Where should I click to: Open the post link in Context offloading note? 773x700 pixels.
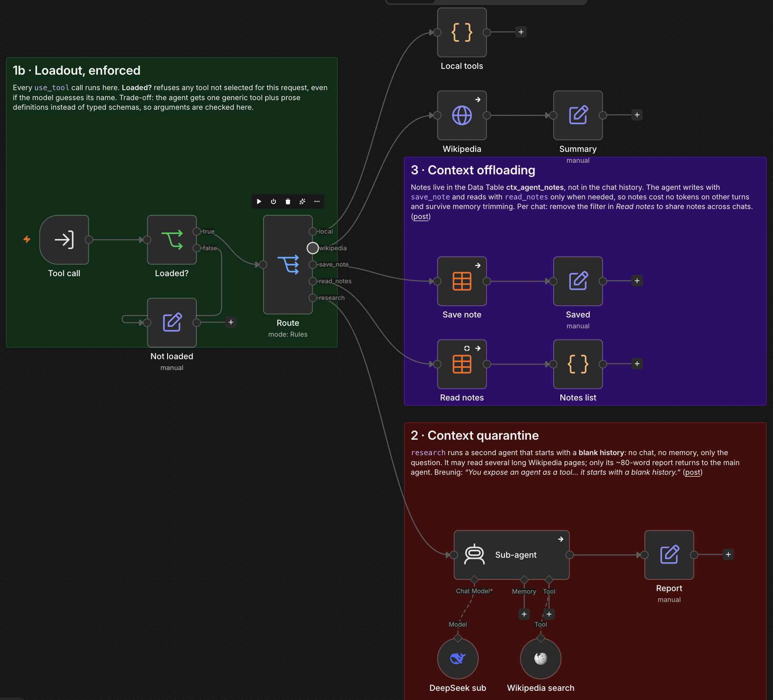point(421,217)
